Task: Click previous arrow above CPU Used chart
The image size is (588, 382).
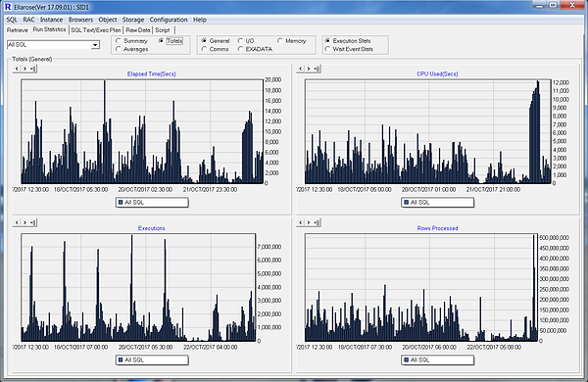Action: 301,69
